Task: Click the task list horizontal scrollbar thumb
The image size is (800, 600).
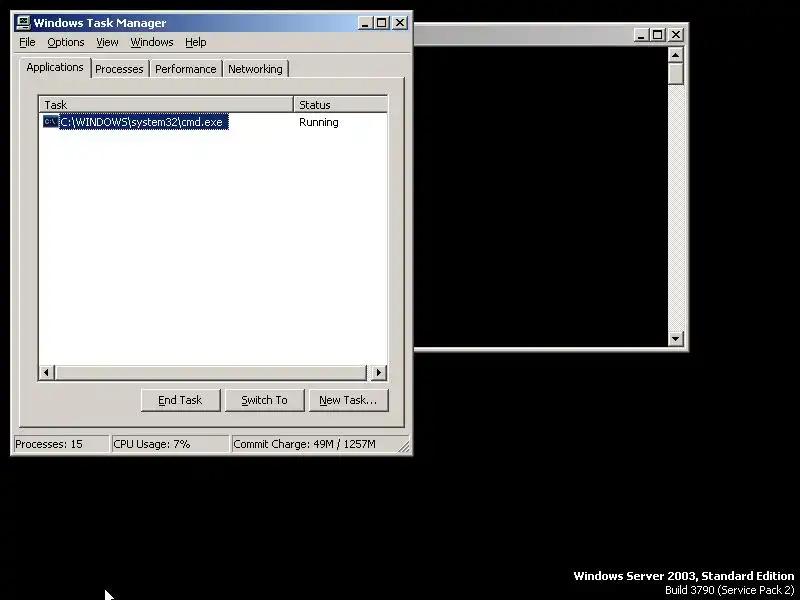Action: (211, 372)
